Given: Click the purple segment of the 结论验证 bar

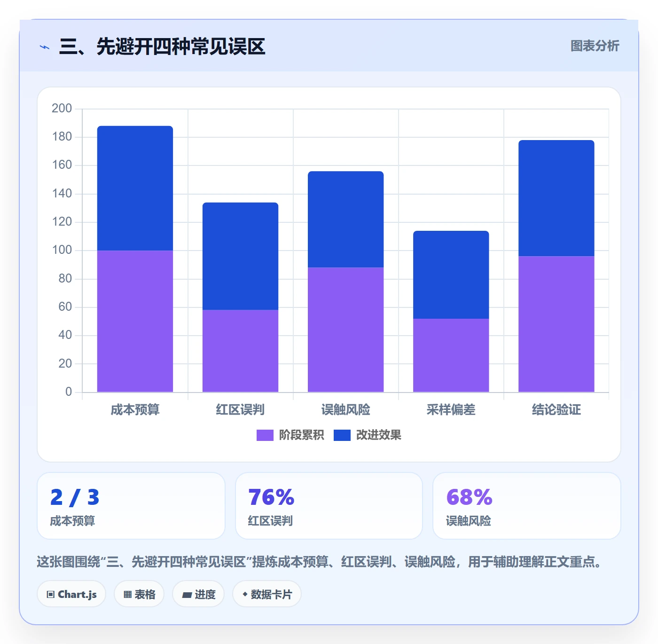Looking at the screenshot, I should (556, 324).
